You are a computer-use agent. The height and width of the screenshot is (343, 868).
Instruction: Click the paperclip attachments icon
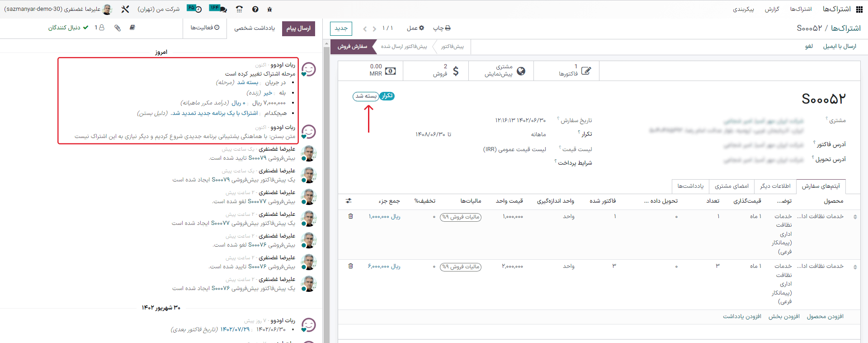tap(118, 28)
